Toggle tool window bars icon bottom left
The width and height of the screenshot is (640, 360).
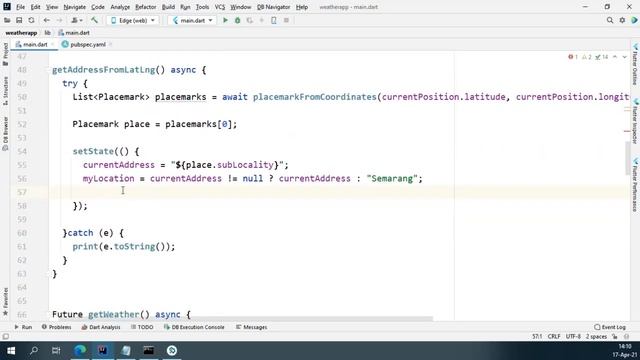[x=5, y=337]
